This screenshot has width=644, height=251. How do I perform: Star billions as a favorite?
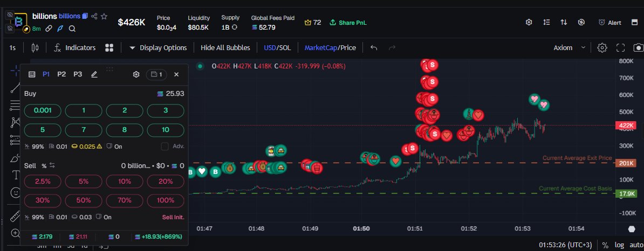pos(104,16)
